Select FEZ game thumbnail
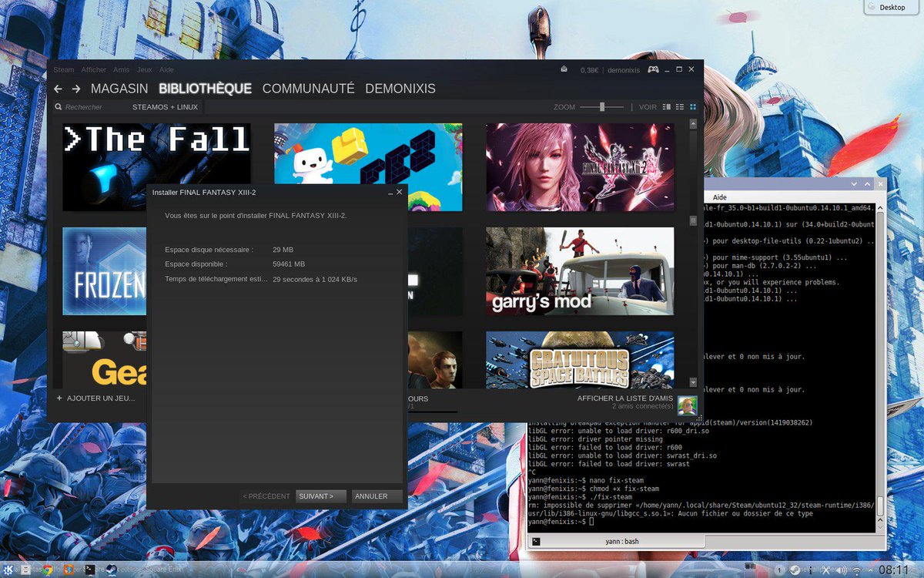 (368, 167)
